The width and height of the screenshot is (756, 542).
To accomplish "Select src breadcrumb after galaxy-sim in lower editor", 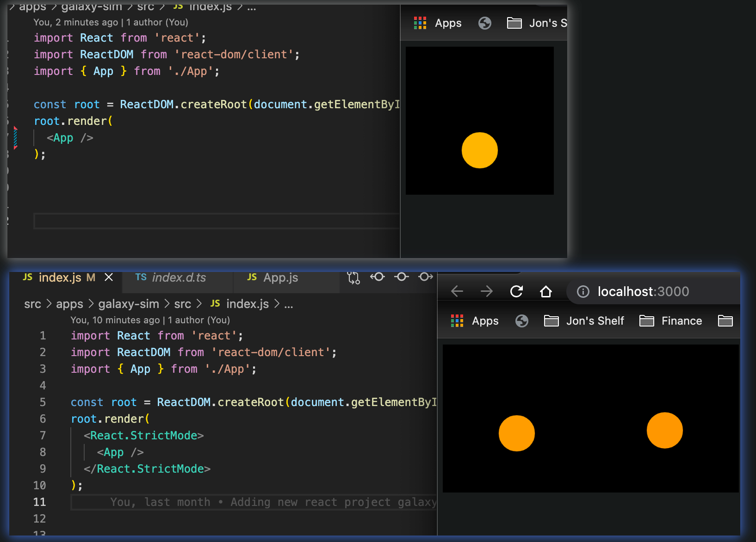I will (182, 304).
